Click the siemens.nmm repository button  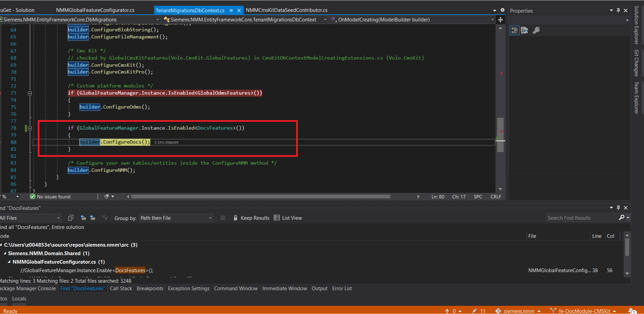pos(519,311)
